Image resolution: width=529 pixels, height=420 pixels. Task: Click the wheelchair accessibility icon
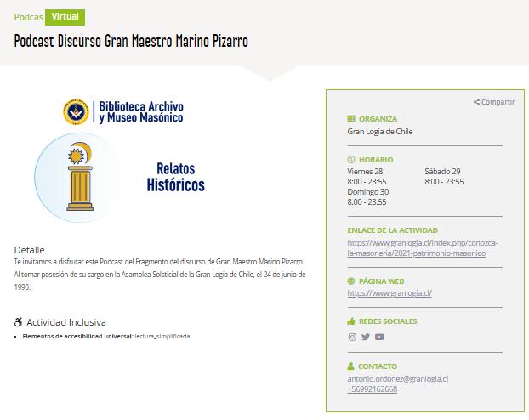18,322
